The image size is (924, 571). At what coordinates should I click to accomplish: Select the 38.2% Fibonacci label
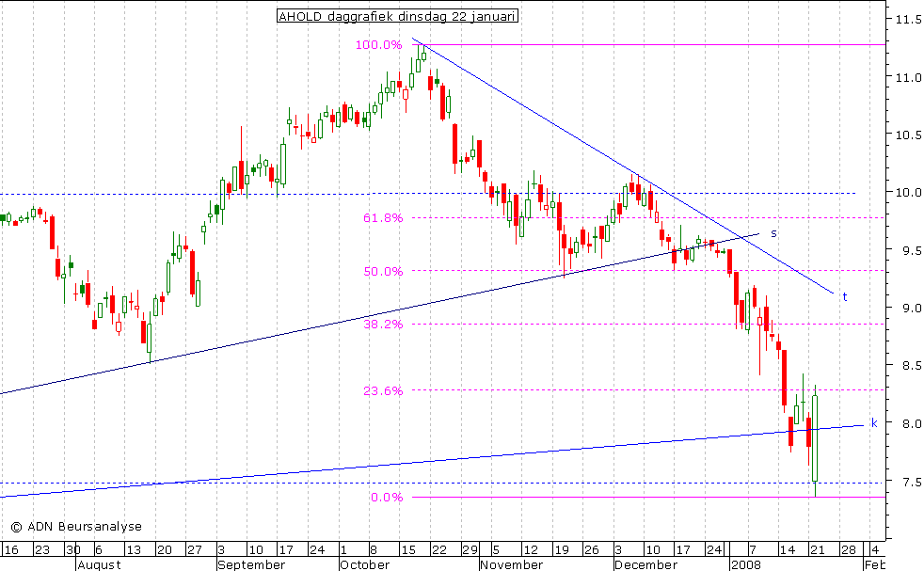(x=383, y=325)
